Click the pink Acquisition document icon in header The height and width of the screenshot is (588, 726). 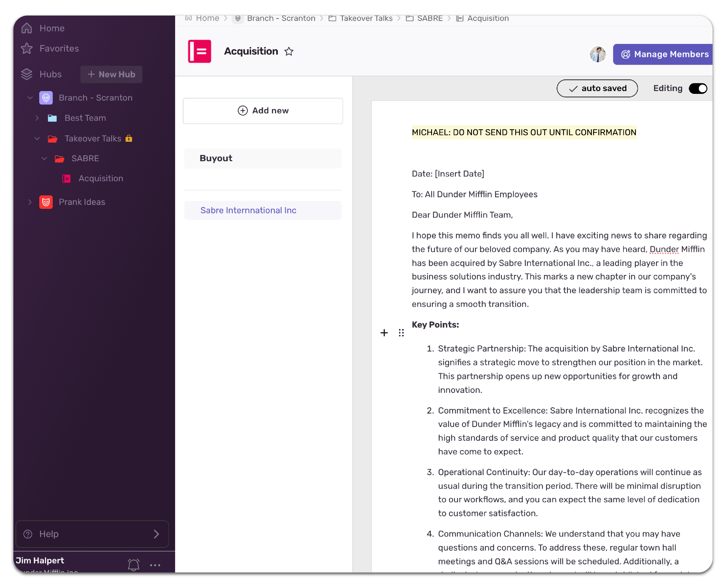[x=199, y=52]
